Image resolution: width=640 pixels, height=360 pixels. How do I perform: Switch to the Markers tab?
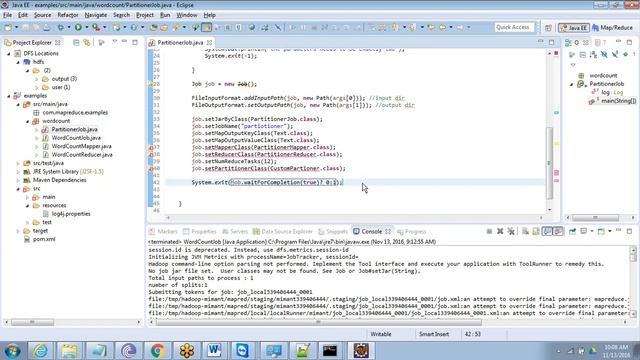click(163, 231)
